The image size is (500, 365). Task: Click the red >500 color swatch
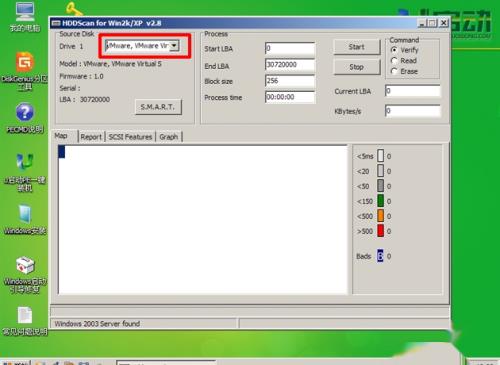(x=380, y=231)
